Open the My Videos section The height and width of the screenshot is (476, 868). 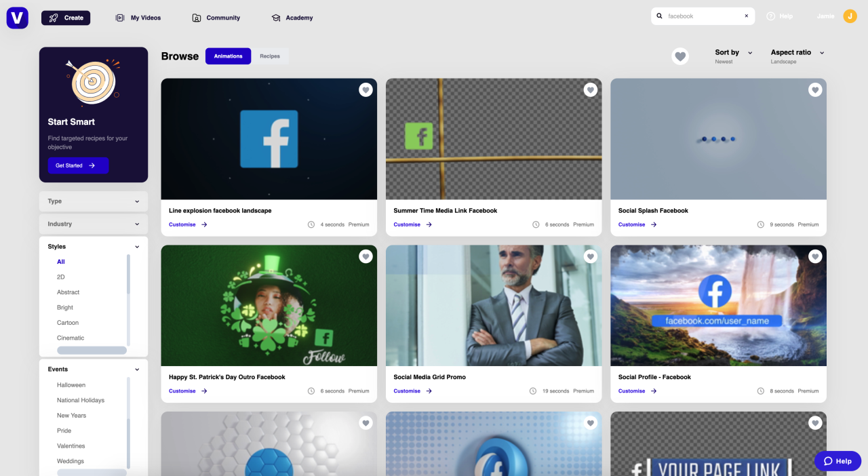click(x=138, y=18)
